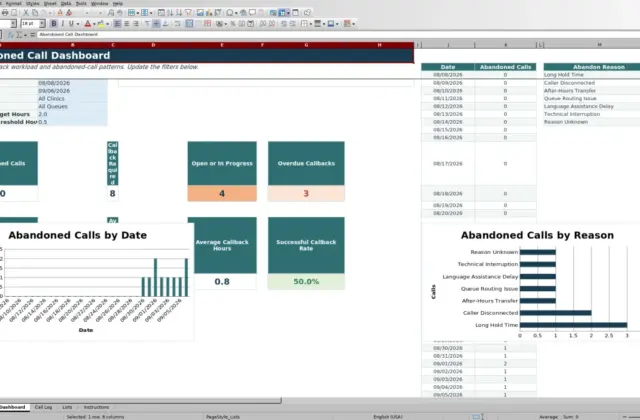The height and width of the screenshot is (420, 640).
Task: Toggle the Freeze Rows and Columns button
Action: [x=282, y=13]
